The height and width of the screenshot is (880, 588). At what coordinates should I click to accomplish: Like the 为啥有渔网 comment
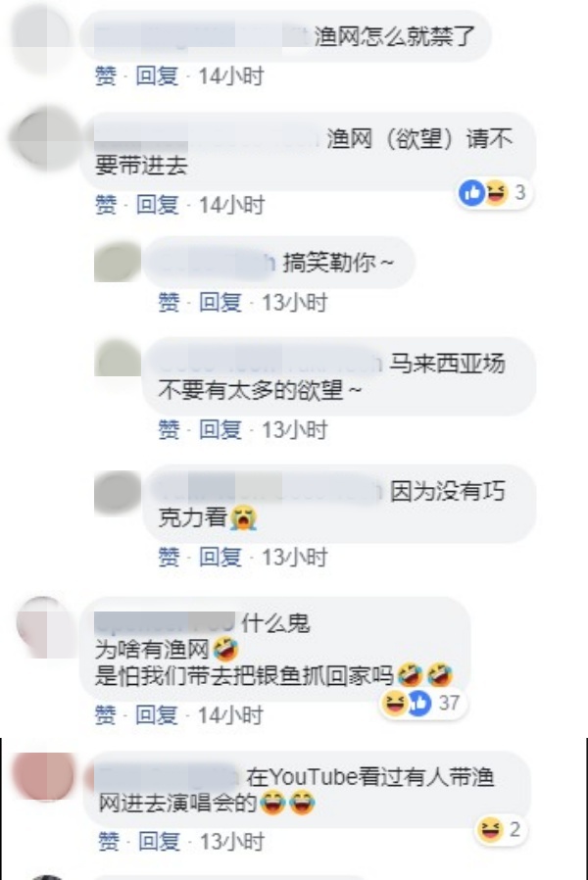[106, 715]
